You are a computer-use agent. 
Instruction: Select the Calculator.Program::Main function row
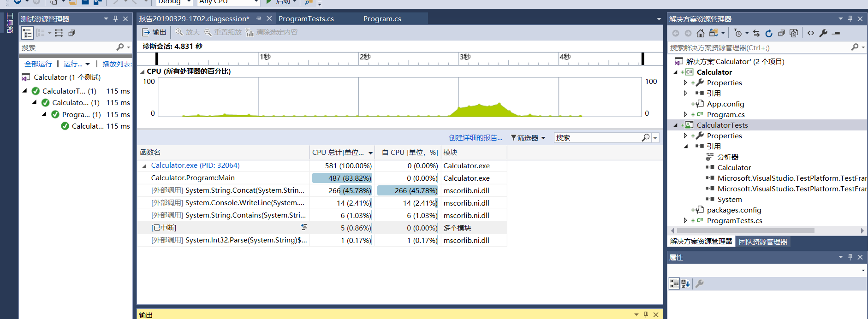322,178
